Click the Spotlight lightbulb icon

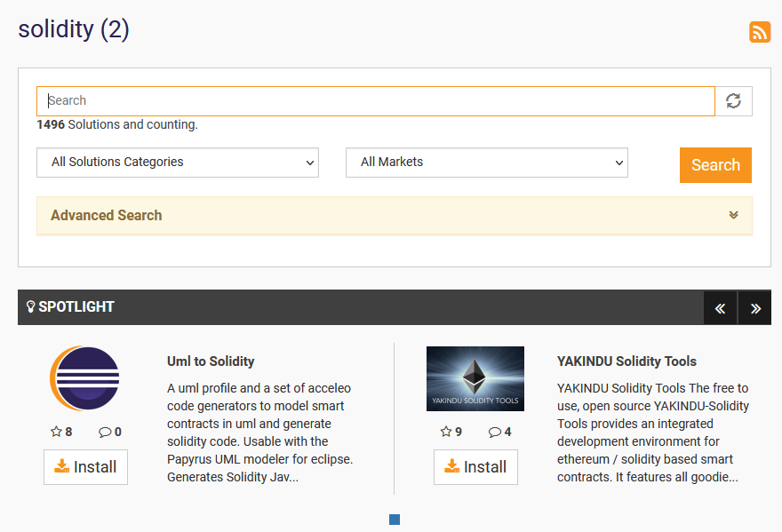[x=30, y=306]
